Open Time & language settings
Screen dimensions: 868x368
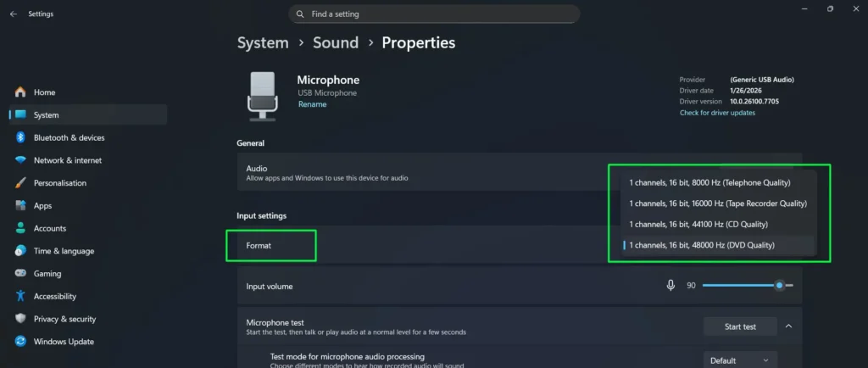[88, 251]
